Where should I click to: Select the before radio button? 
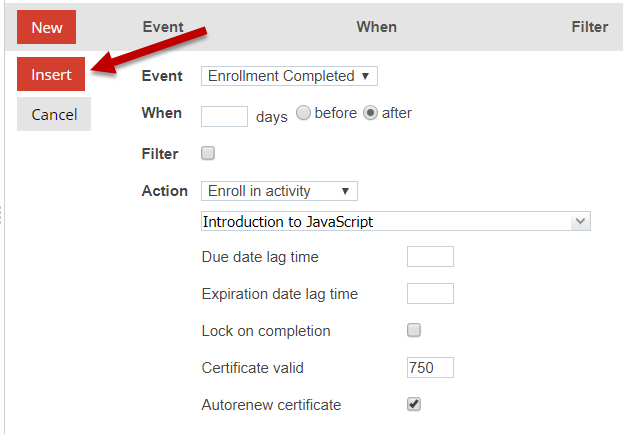(303, 113)
